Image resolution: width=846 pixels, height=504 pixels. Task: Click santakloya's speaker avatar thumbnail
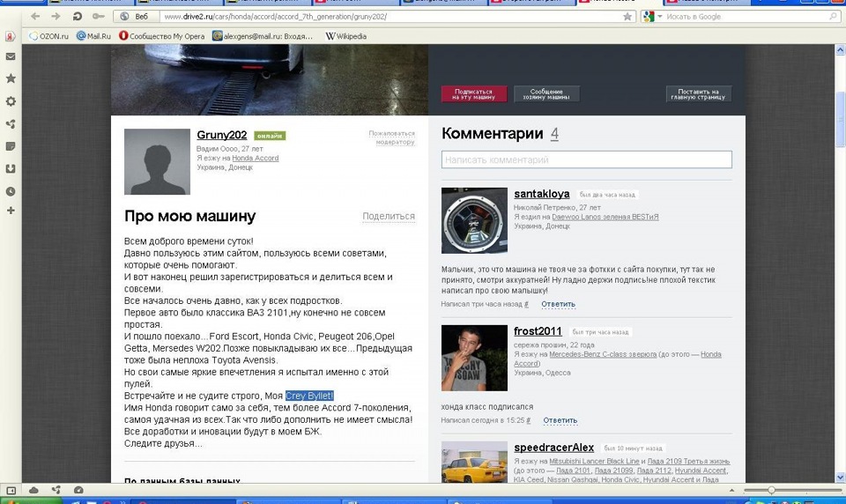click(474, 220)
